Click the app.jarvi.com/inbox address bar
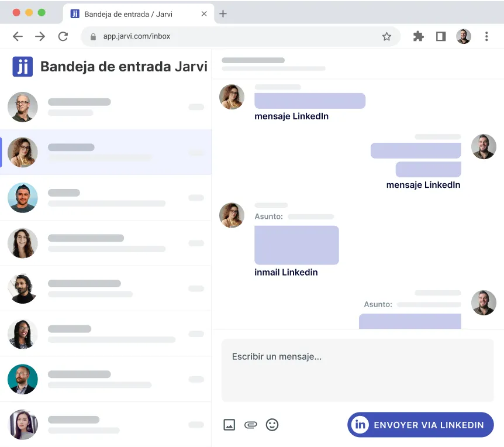504x447 pixels. coord(234,36)
